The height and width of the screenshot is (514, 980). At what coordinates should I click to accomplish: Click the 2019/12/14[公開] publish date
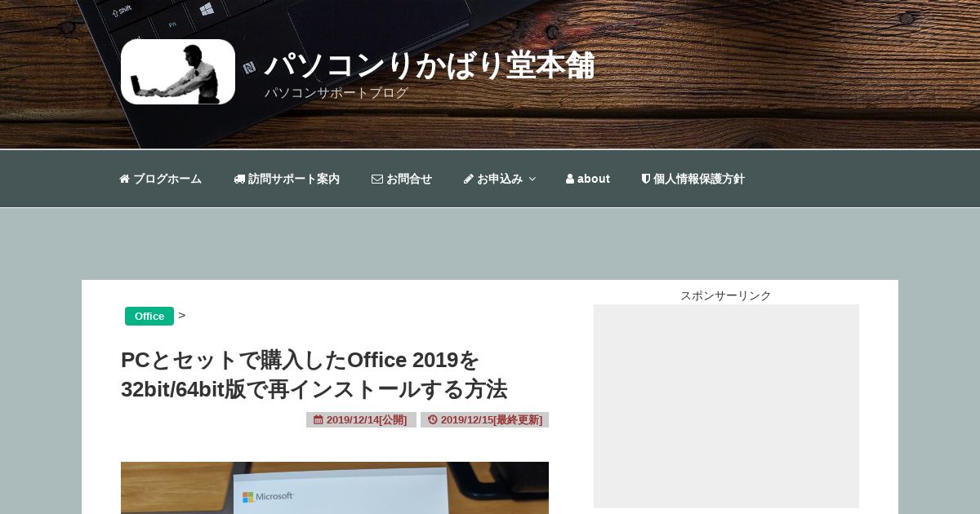coord(361,419)
